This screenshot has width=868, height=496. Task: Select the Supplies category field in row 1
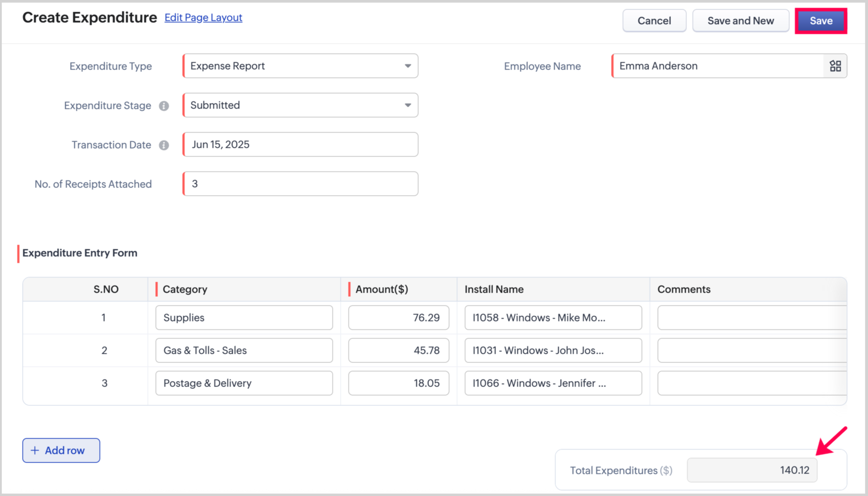244,318
